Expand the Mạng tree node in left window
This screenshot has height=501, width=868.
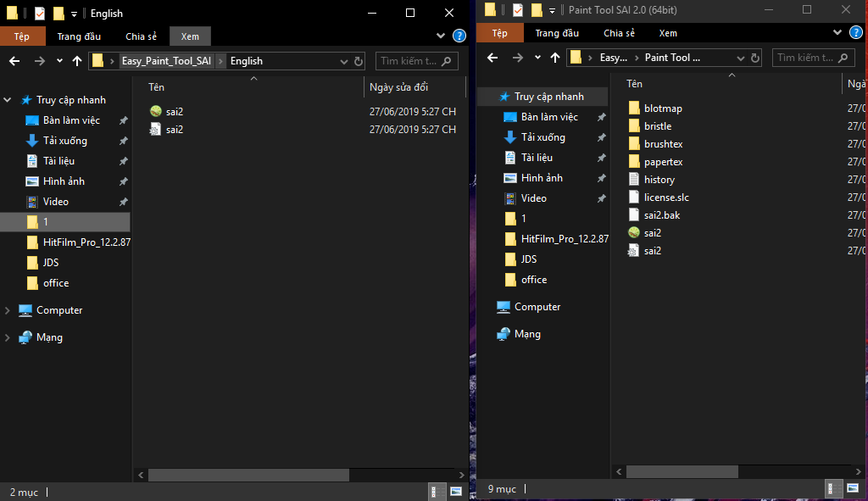click(8, 337)
